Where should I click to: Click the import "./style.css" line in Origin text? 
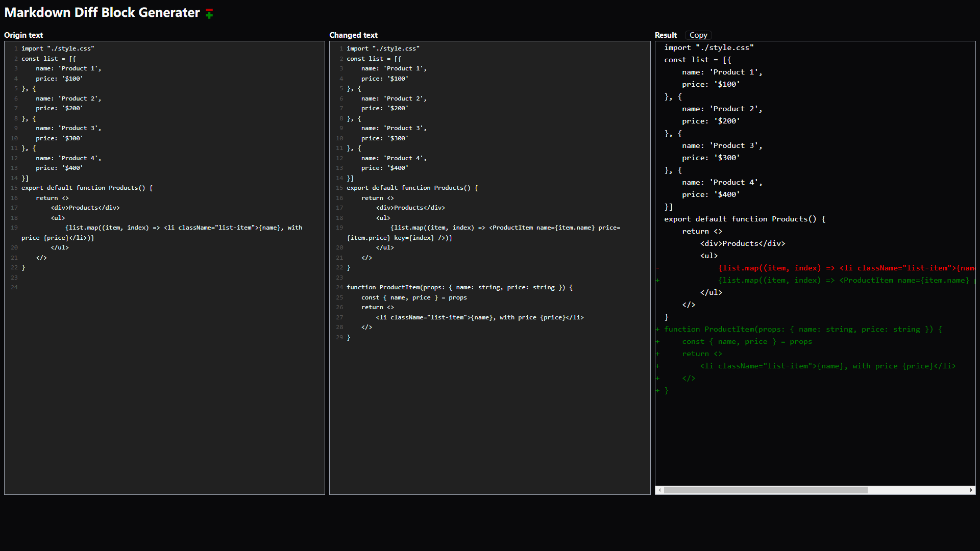[58, 48]
